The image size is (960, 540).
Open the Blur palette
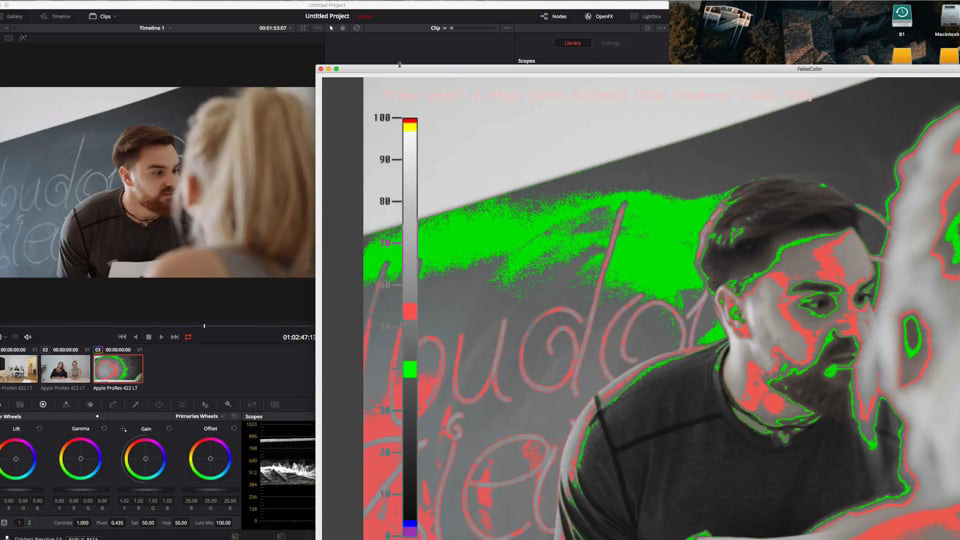point(205,405)
